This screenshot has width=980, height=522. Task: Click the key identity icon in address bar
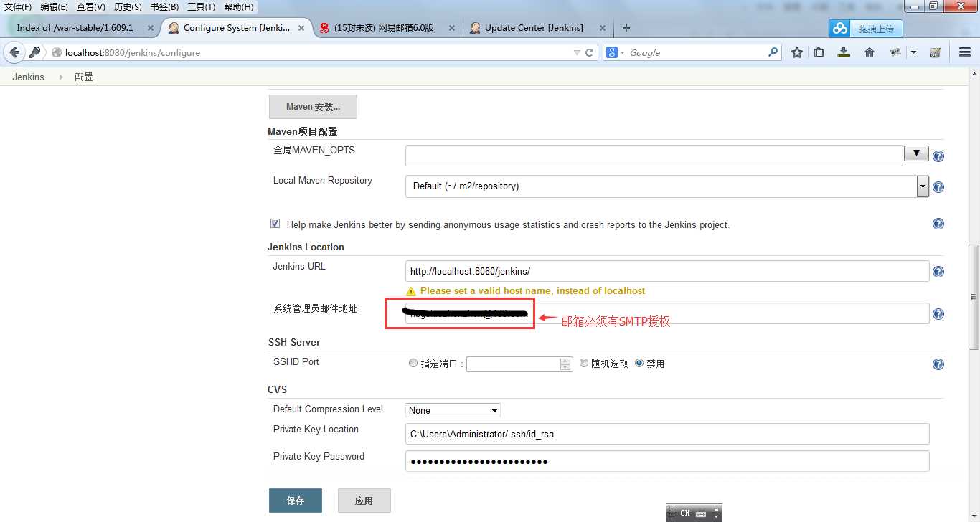pos(34,52)
